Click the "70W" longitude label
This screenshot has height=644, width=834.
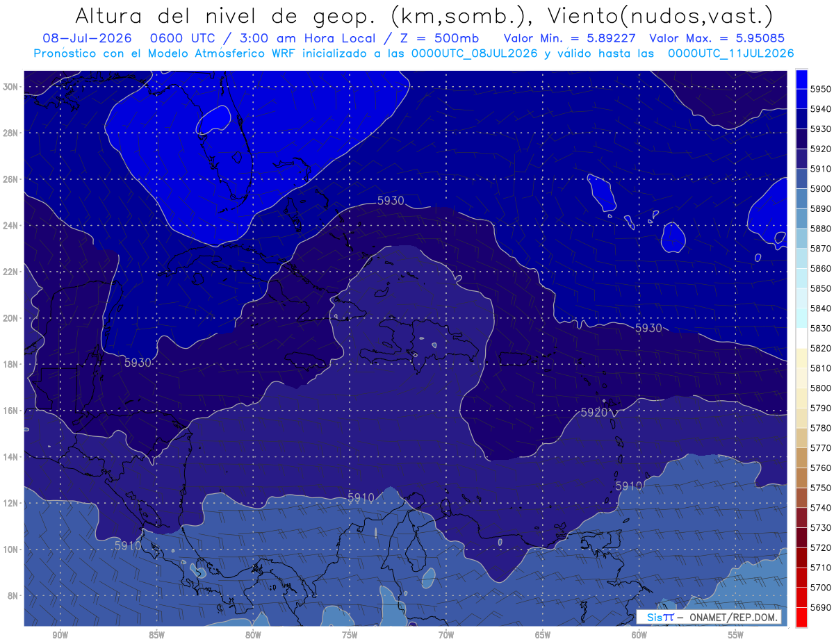[x=446, y=635]
